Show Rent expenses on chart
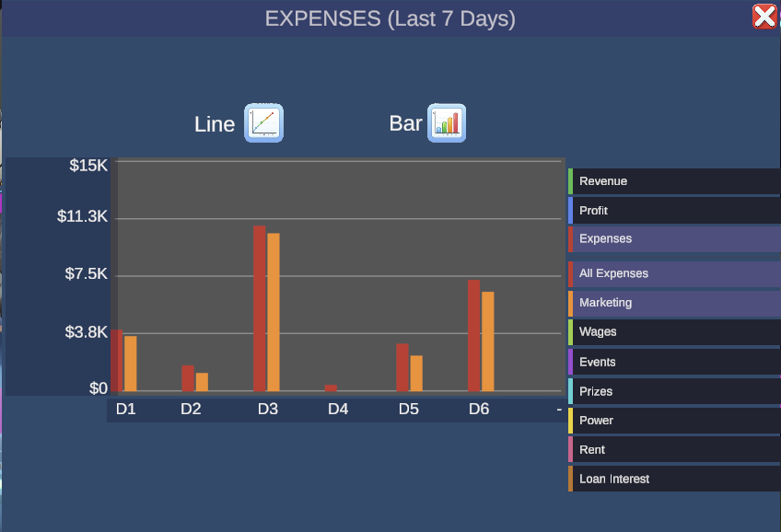The height and width of the screenshot is (532, 781). pos(674,450)
